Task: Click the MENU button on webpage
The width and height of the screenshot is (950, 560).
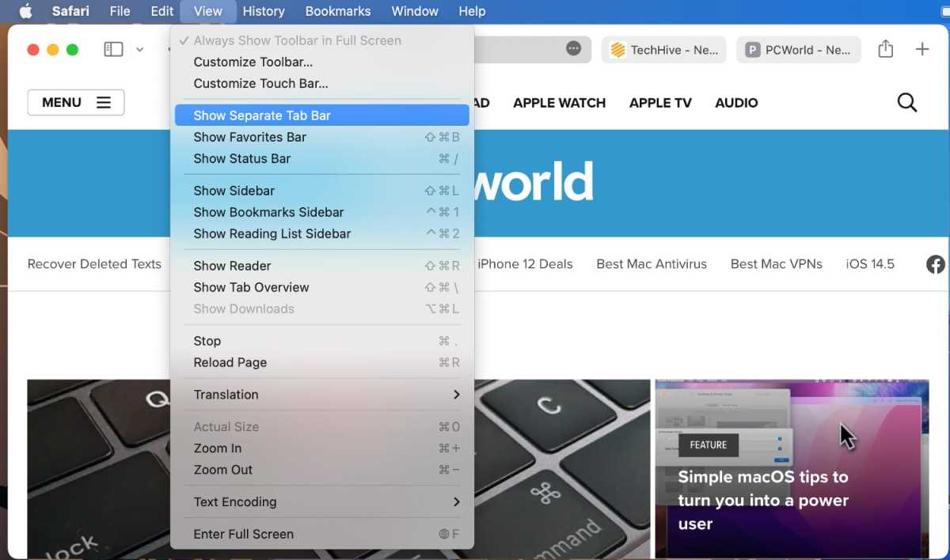Action: point(76,103)
